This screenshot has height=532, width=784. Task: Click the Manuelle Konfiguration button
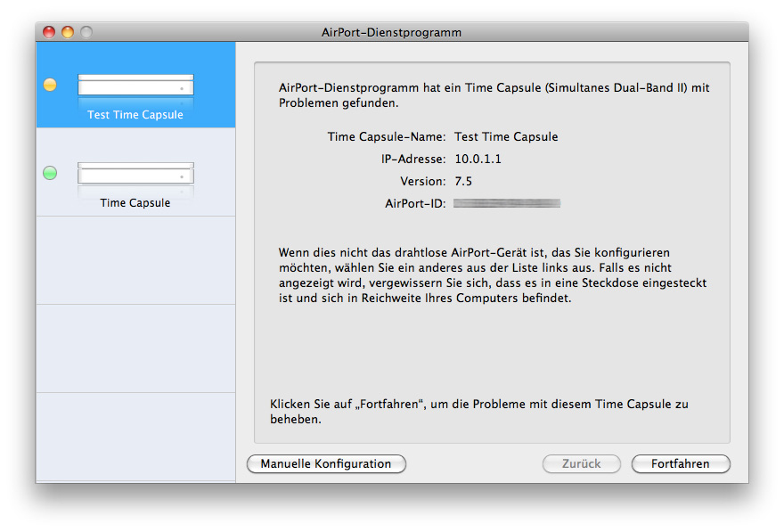point(326,464)
